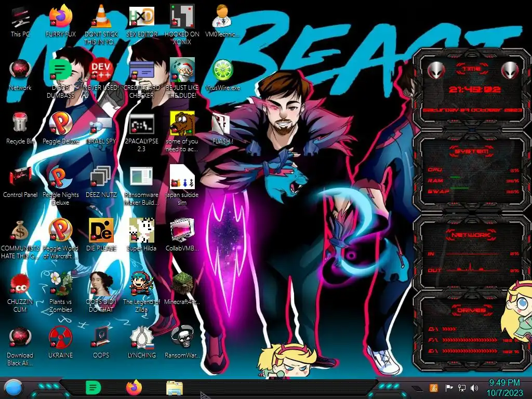Open the green app pinned on taskbar

coord(94,388)
